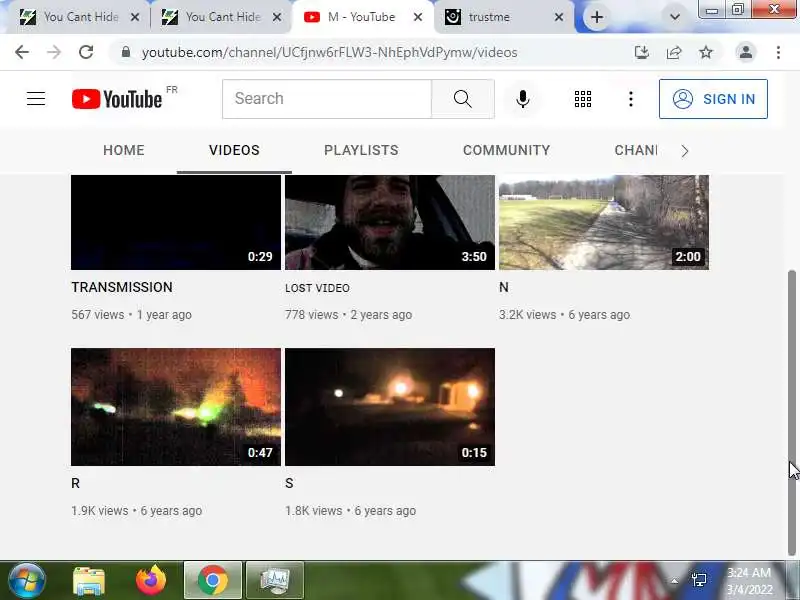The width and height of the screenshot is (800, 600).
Task: Open the Windows Start orb
Action: (26, 581)
